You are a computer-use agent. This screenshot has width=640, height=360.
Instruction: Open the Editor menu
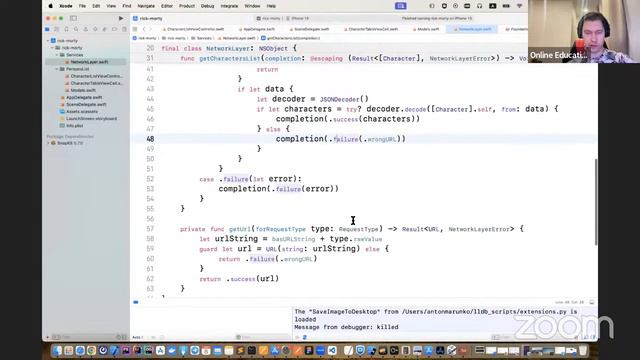[167, 6]
